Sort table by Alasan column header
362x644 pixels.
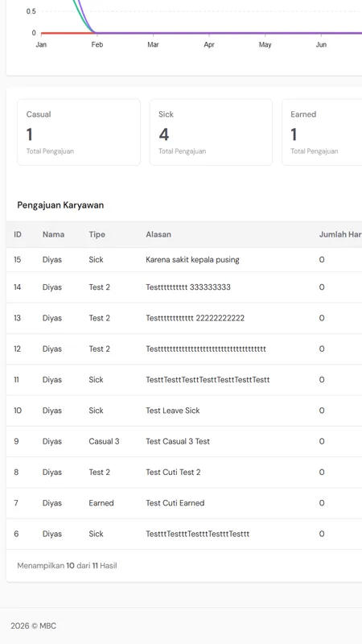158,234
